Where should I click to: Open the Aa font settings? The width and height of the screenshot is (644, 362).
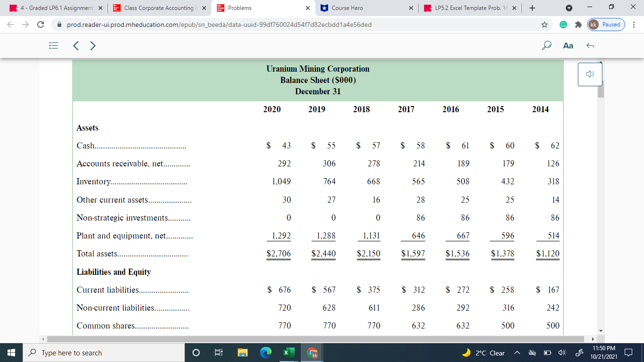tap(568, 46)
